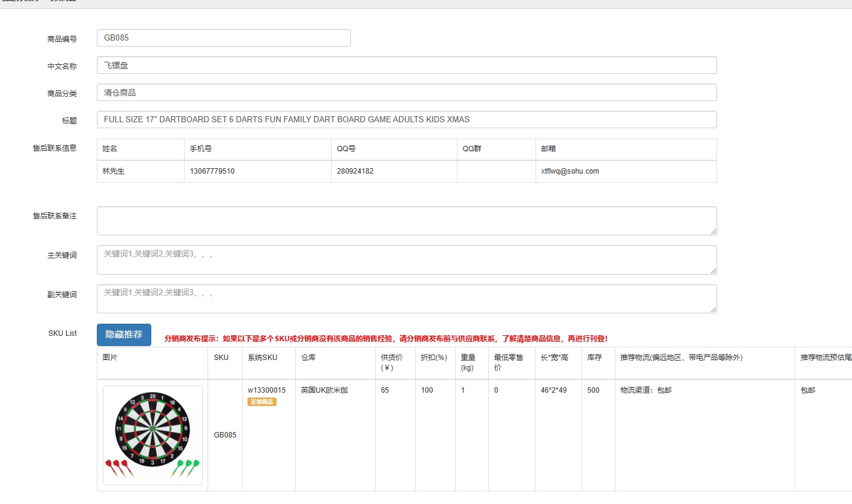Click the 中文名称 field showing 飞镖盘
Viewport: 852px width, 504px height.
(405, 65)
